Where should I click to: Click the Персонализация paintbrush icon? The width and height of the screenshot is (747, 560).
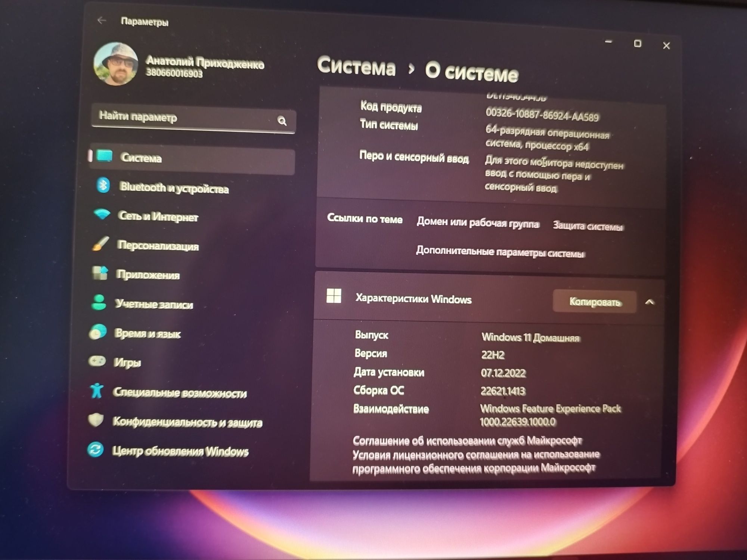(x=100, y=243)
